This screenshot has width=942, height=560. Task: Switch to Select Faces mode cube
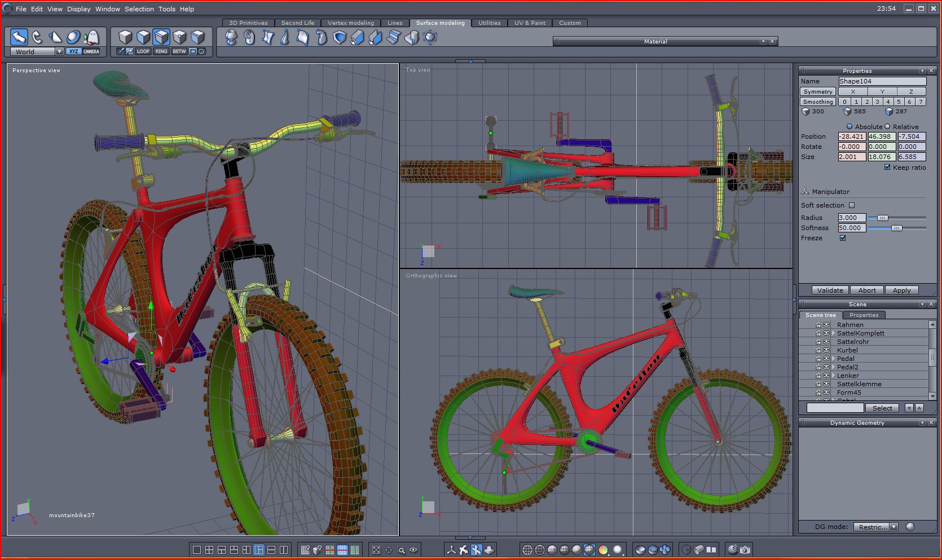coord(143,37)
